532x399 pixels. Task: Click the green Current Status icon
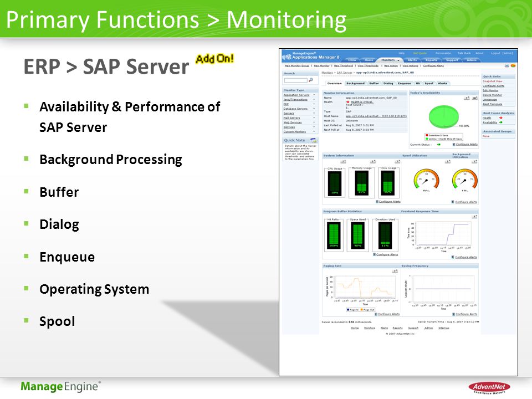[439, 145]
